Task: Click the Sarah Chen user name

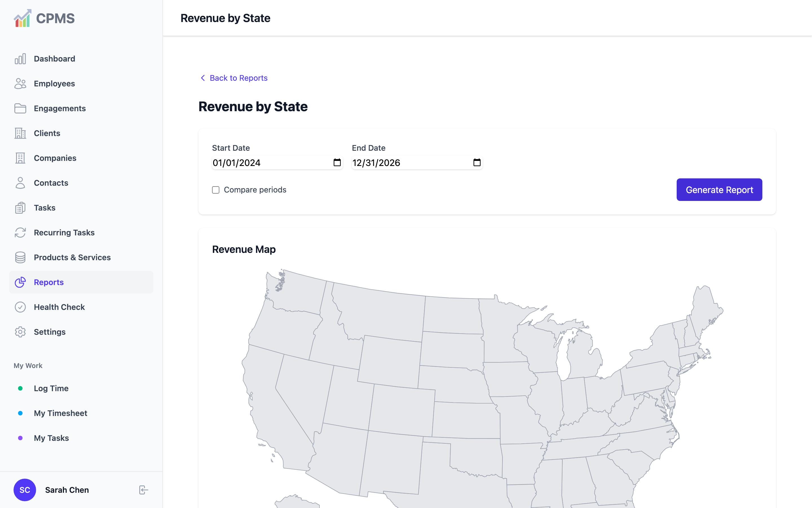Action: [67, 490]
